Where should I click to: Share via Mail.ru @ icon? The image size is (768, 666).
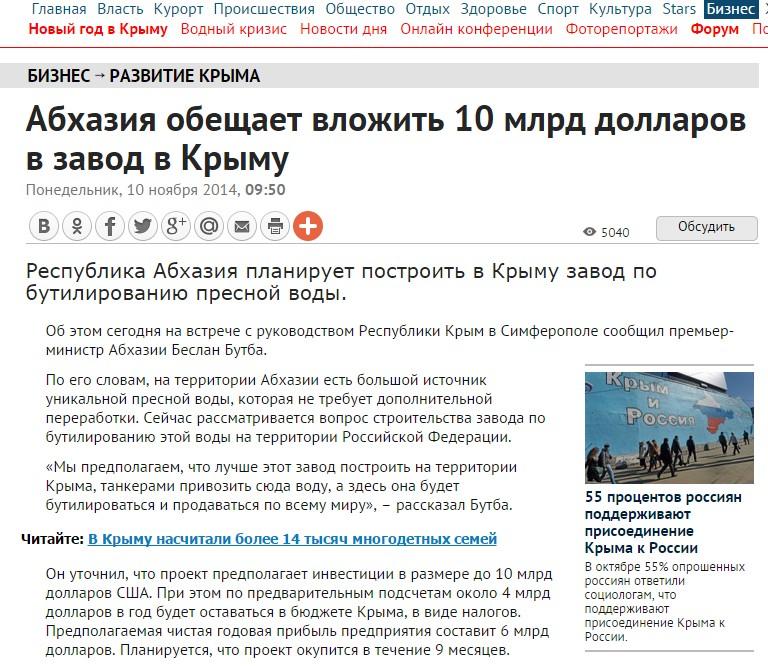pyautogui.click(x=209, y=226)
